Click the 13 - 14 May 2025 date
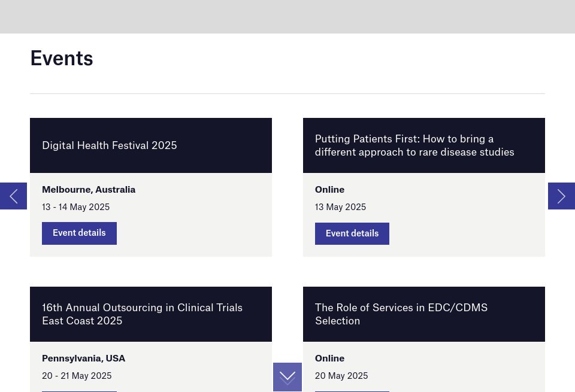The width and height of the screenshot is (575, 392). 75,207
